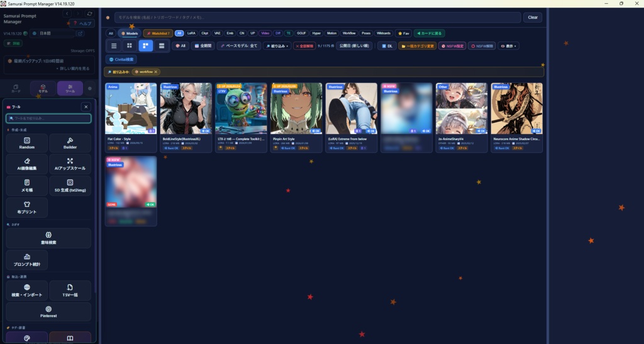Open the book icon tool
644x344 pixels.
pyautogui.click(x=70, y=338)
